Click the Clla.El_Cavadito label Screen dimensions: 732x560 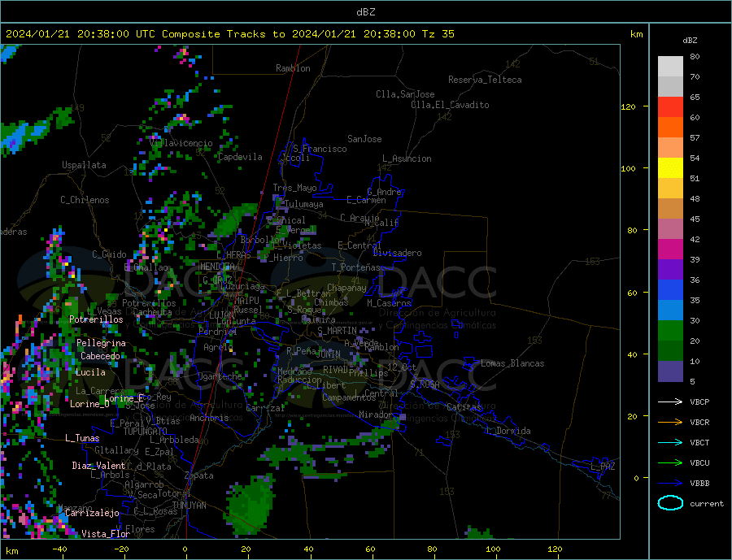click(x=450, y=105)
